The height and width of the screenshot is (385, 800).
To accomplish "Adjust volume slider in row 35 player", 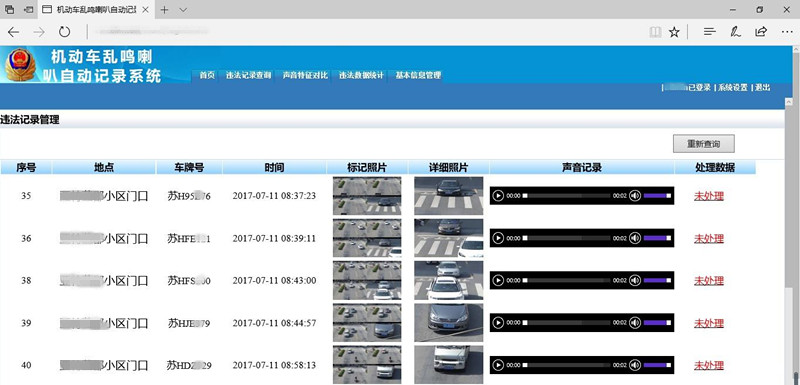I will 658,195.
